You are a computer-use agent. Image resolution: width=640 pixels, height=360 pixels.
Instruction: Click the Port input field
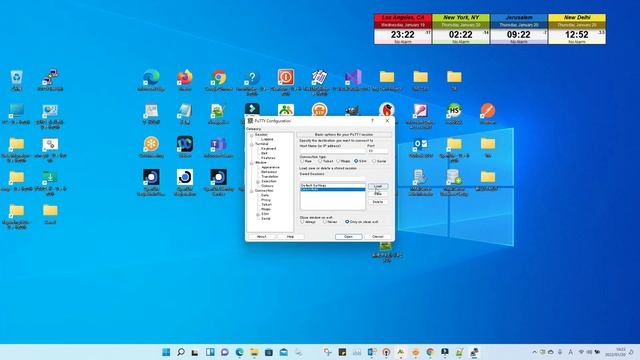point(378,151)
